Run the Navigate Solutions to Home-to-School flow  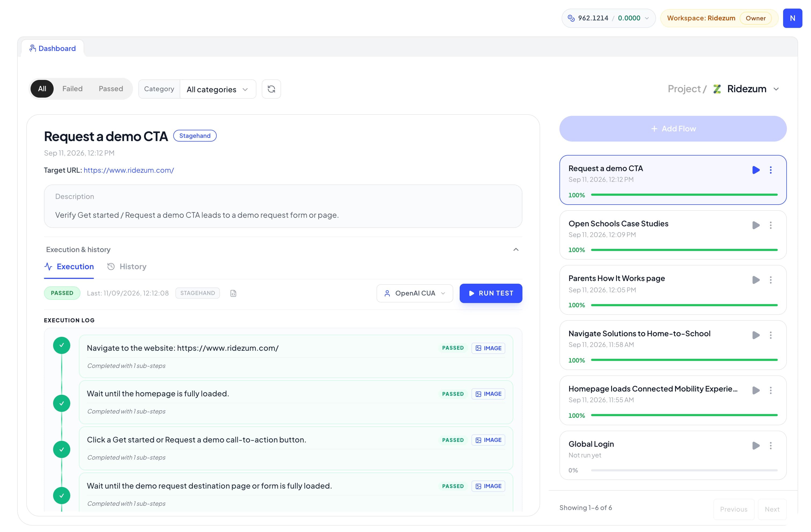pos(755,335)
